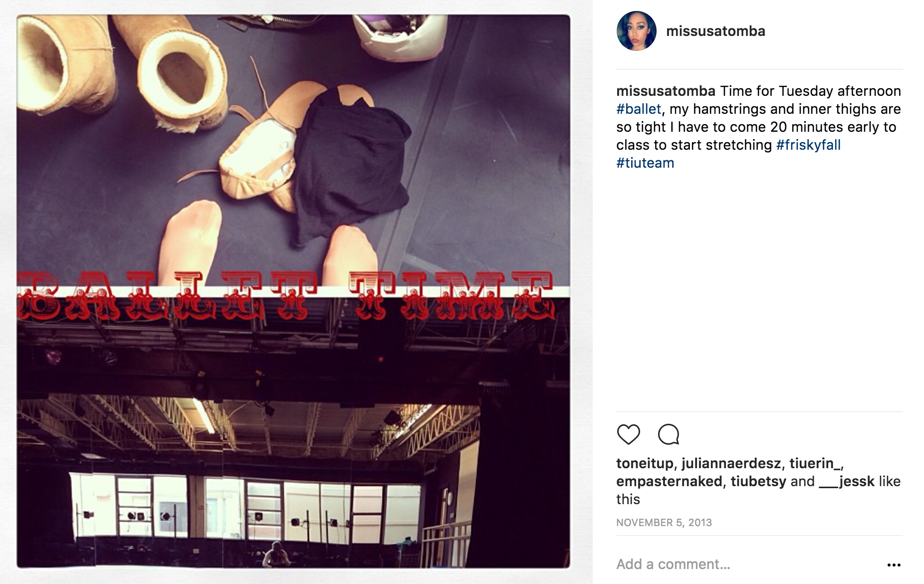Open the #friskyfall hashtag
This screenshot has width=924, height=584.
(x=808, y=145)
